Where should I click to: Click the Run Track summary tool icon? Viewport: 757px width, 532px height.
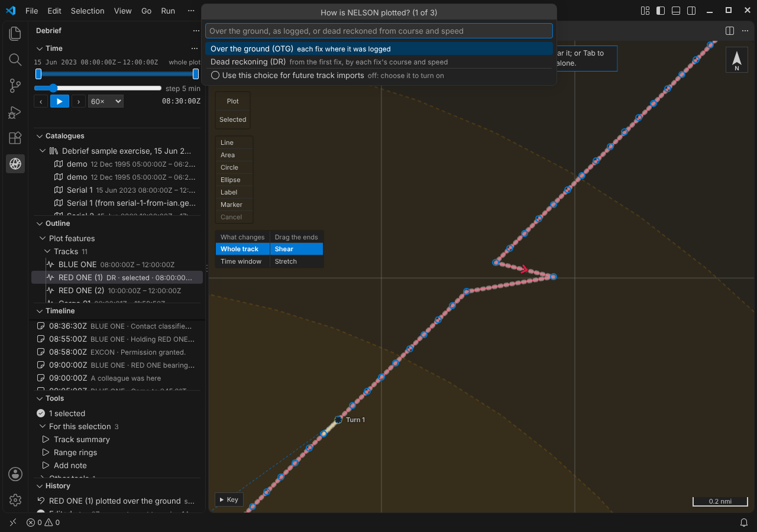(x=46, y=439)
